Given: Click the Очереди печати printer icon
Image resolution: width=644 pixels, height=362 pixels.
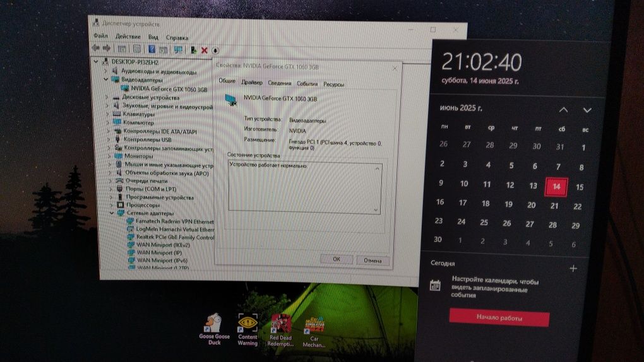Looking at the screenshot, I should coord(119,180).
